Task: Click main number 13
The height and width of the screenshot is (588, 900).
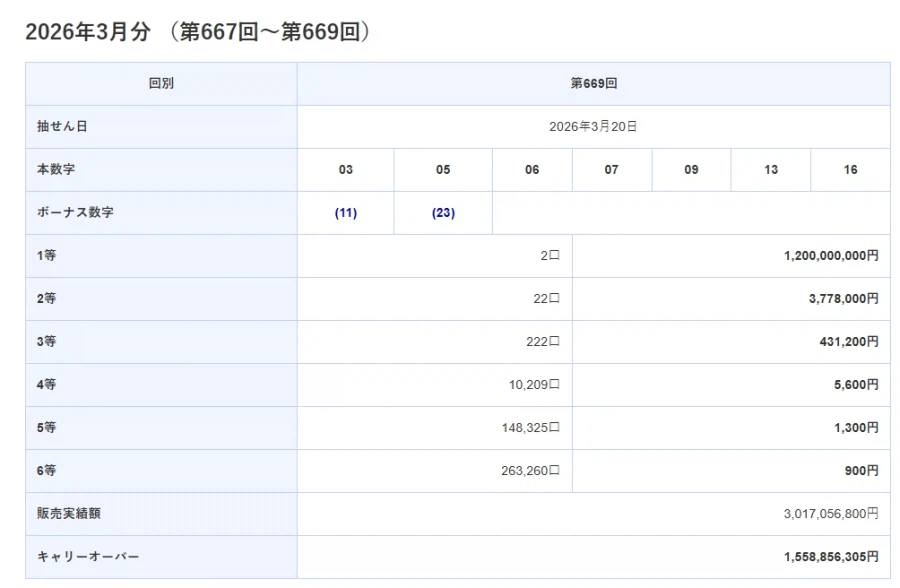Action: (x=770, y=169)
